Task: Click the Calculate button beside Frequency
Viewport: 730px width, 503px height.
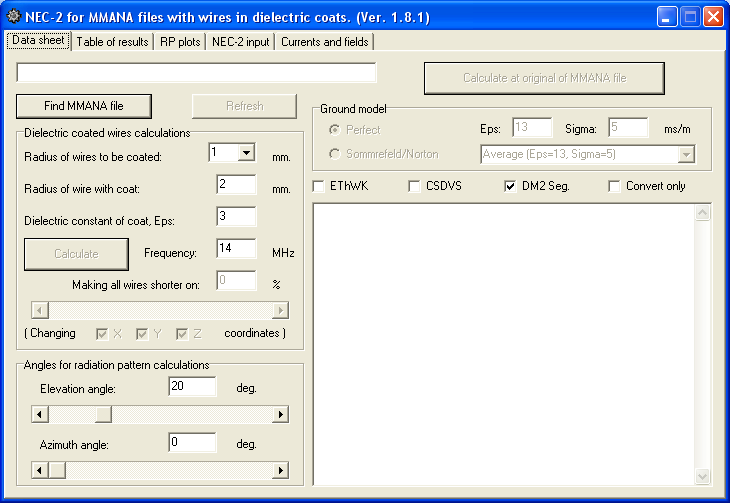Action: point(76,254)
